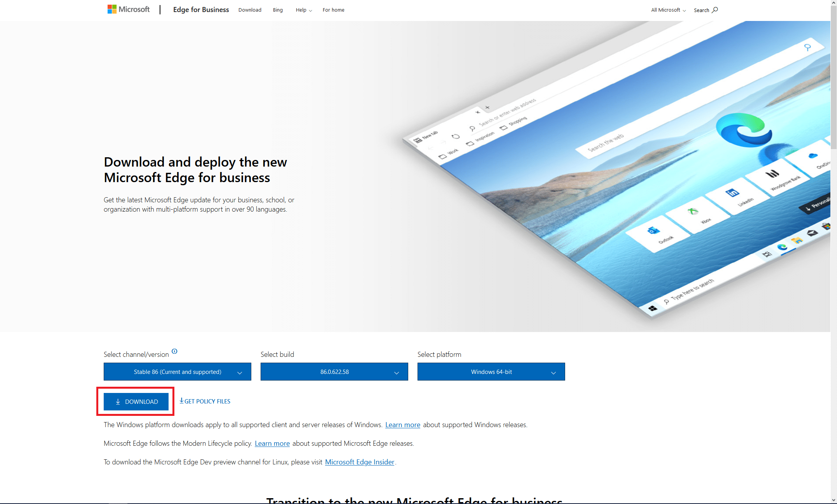
Task: Open the Windows 64-bit platform dropdown
Action: click(491, 372)
